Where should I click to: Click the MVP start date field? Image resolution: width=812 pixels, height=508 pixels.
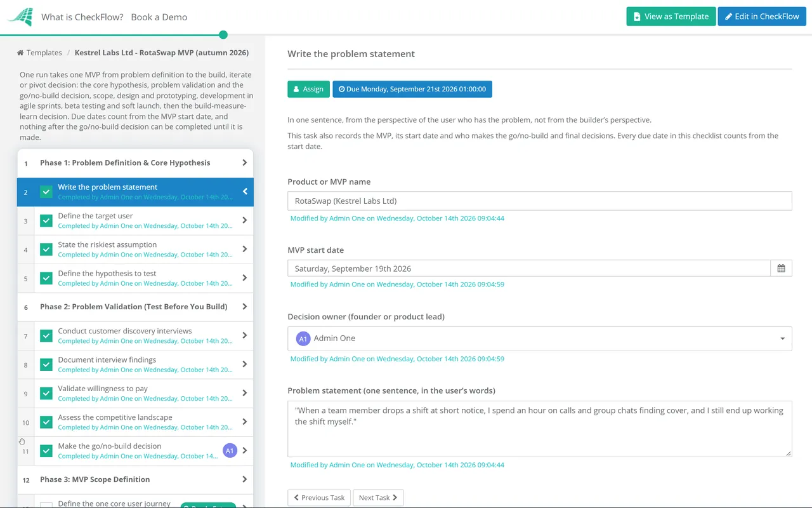click(529, 269)
